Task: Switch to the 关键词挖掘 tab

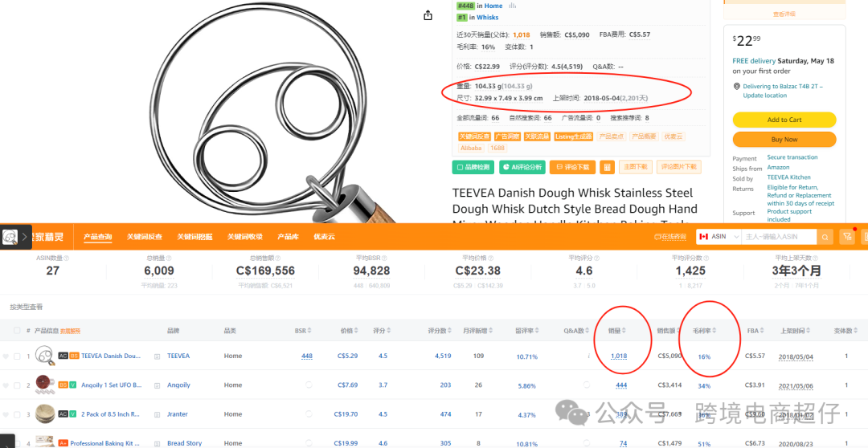Action: [x=194, y=237]
